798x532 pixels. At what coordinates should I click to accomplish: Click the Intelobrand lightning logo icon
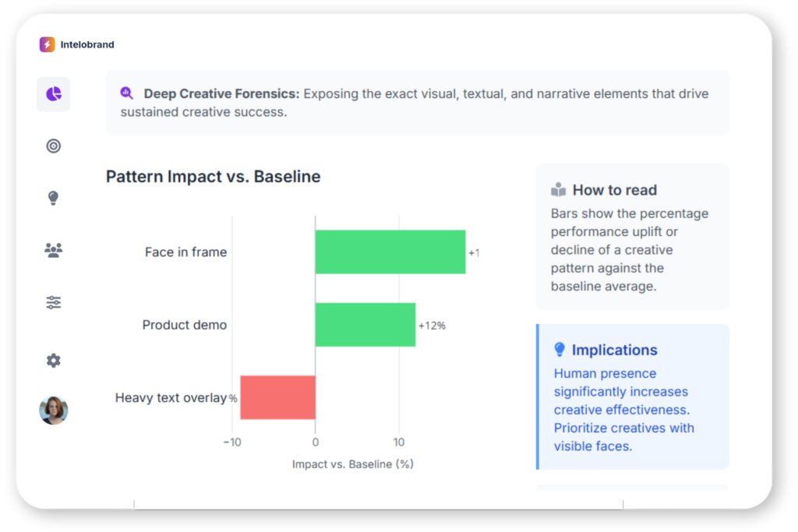[48, 44]
